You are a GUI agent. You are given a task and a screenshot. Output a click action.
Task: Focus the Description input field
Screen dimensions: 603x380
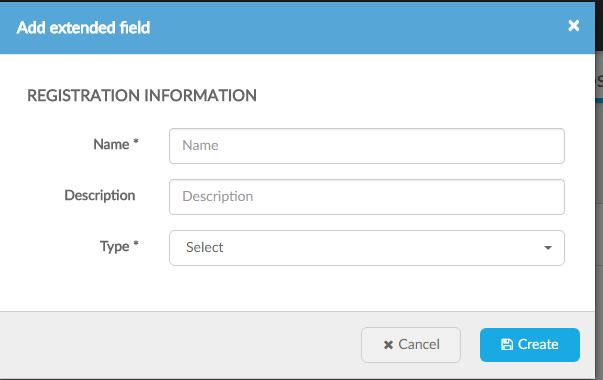(367, 197)
